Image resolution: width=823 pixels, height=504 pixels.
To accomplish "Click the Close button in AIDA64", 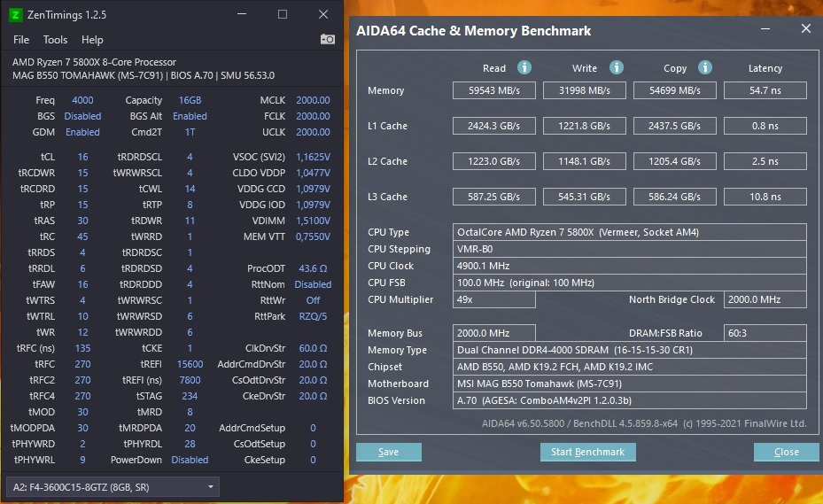I will (x=787, y=452).
